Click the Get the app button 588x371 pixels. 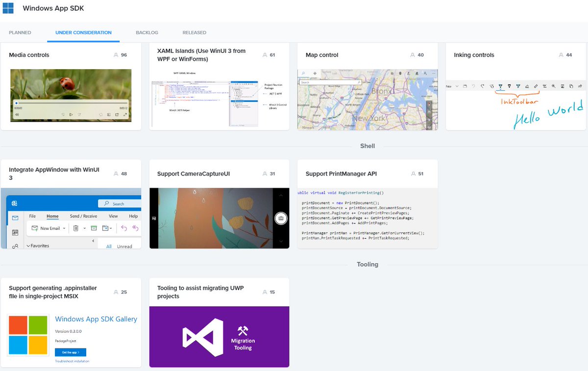point(71,352)
